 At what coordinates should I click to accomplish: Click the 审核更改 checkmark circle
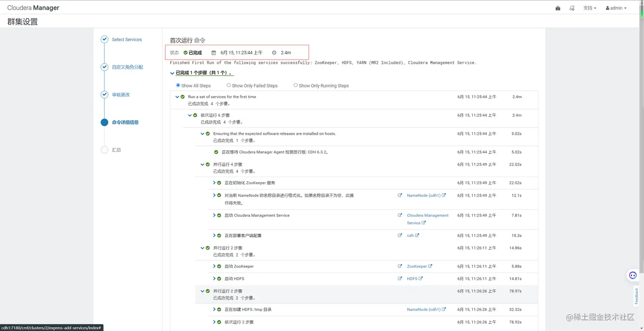pos(104,95)
